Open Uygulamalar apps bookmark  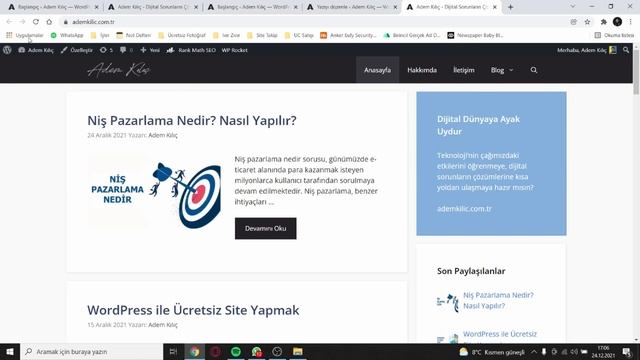(x=24, y=36)
